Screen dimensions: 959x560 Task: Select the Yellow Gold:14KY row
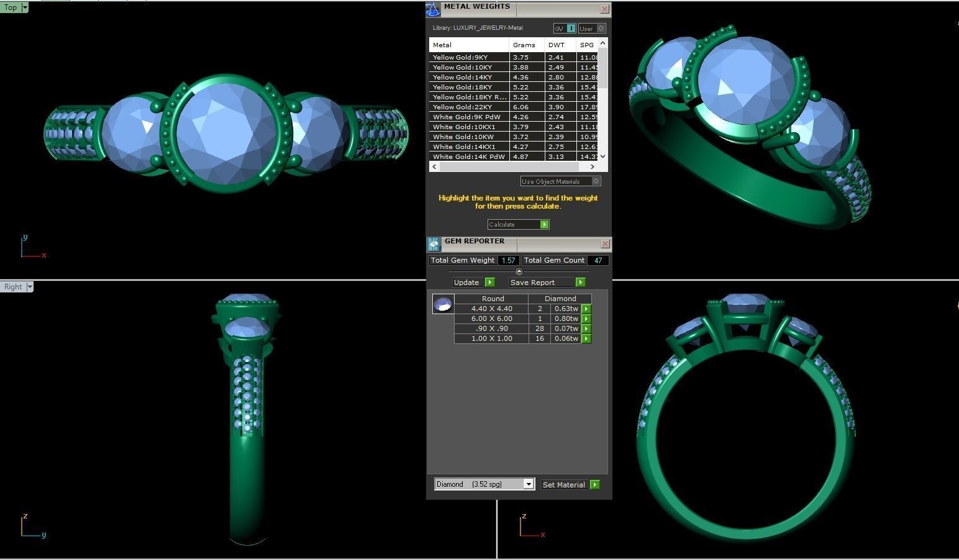[514, 77]
